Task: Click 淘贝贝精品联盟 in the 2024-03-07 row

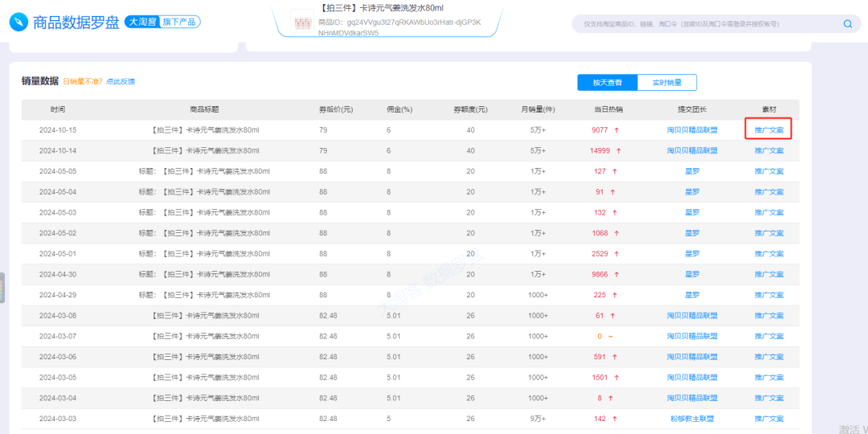Action: 692,336
